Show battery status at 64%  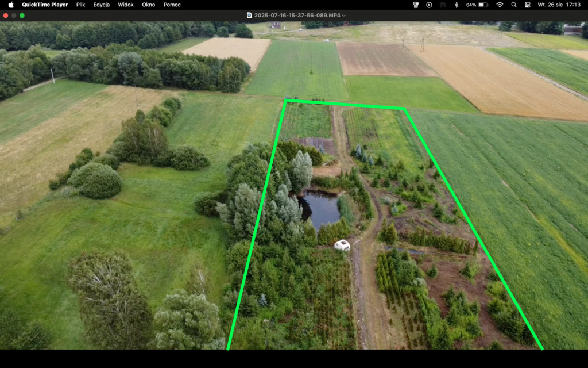(x=477, y=5)
